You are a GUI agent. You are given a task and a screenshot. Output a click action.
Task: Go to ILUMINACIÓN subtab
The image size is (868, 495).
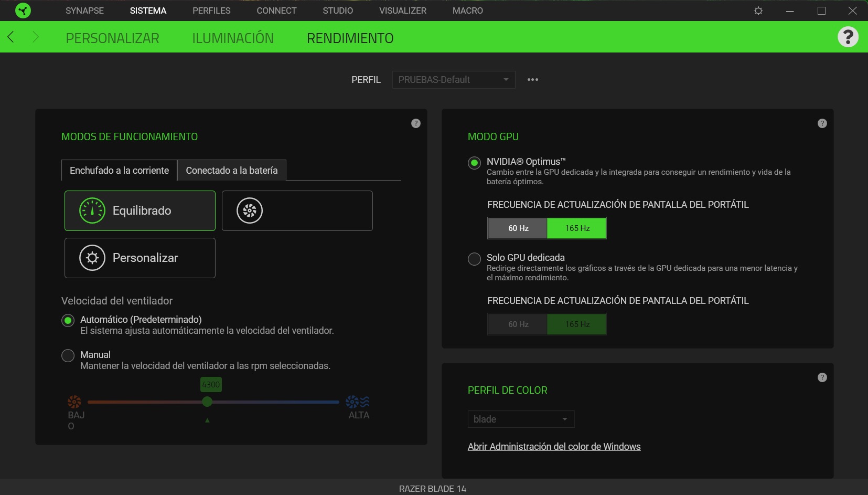coord(233,38)
